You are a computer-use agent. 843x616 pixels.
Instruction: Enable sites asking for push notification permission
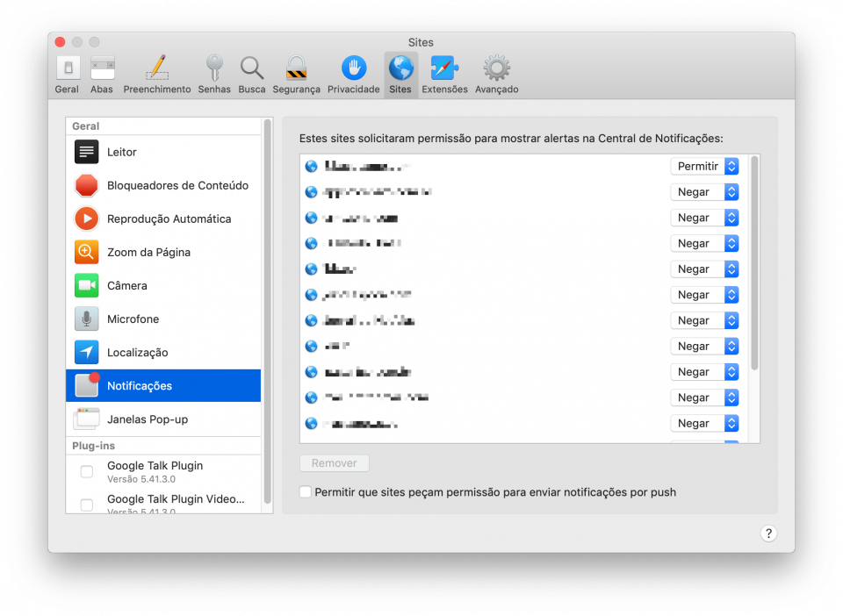coord(306,492)
